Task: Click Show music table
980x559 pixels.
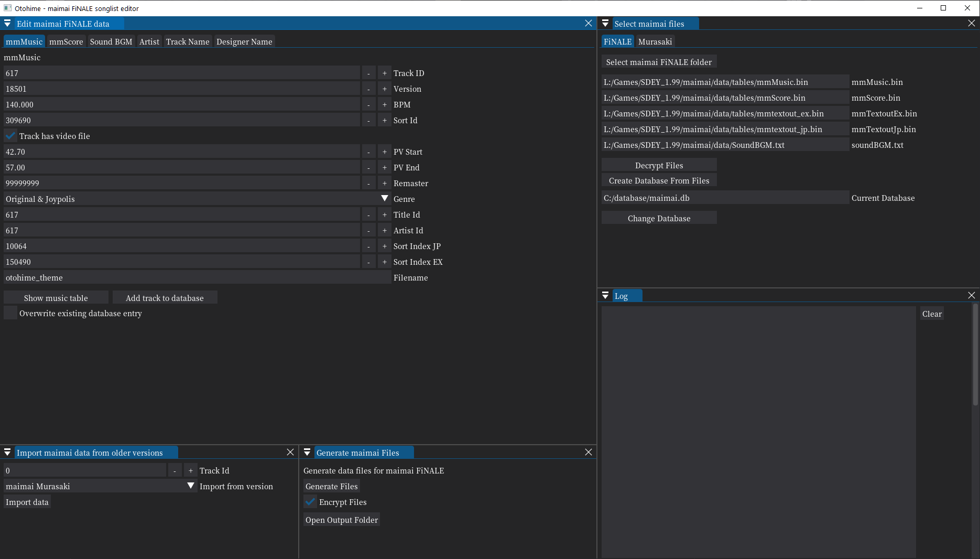Action: (56, 297)
